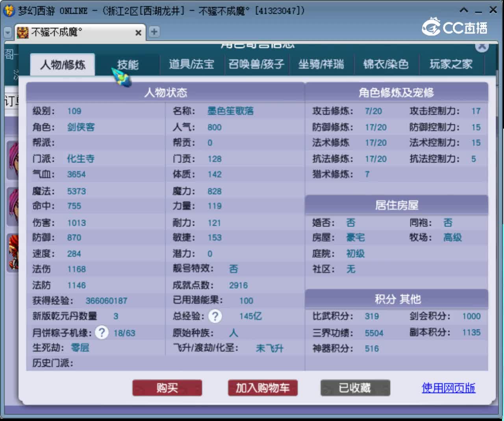The image size is (504, 421).
Task: Open the 召唤兽/孩子 tab
Action: 256,64
